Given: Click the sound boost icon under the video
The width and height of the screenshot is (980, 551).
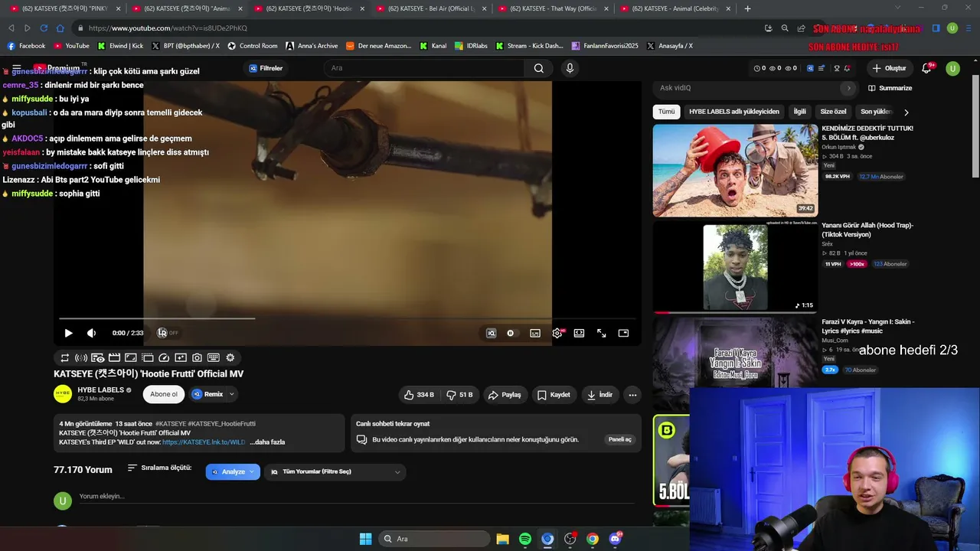Looking at the screenshot, I should pyautogui.click(x=81, y=357).
